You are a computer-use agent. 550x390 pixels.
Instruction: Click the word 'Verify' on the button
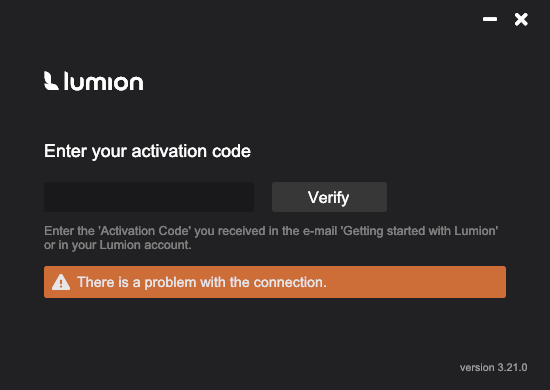pos(328,197)
